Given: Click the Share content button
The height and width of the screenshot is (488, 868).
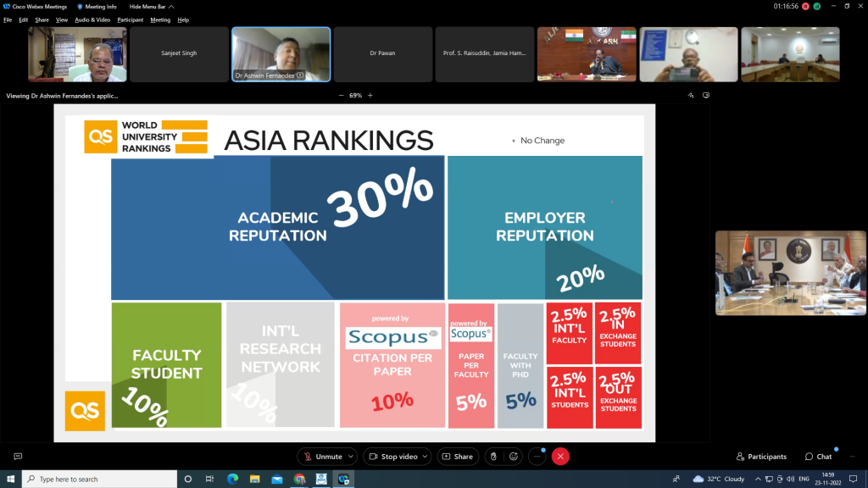Looking at the screenshot, I should pyautogui.click(x=458, y=457).
